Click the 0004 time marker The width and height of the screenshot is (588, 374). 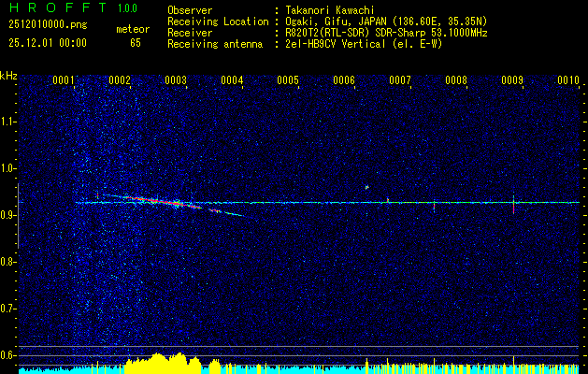click(x=232, y=80)
